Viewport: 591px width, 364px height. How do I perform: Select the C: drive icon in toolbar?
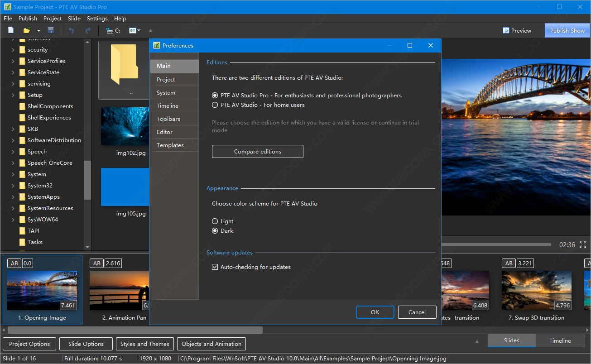pyautogui.click(x=113, y=30)
